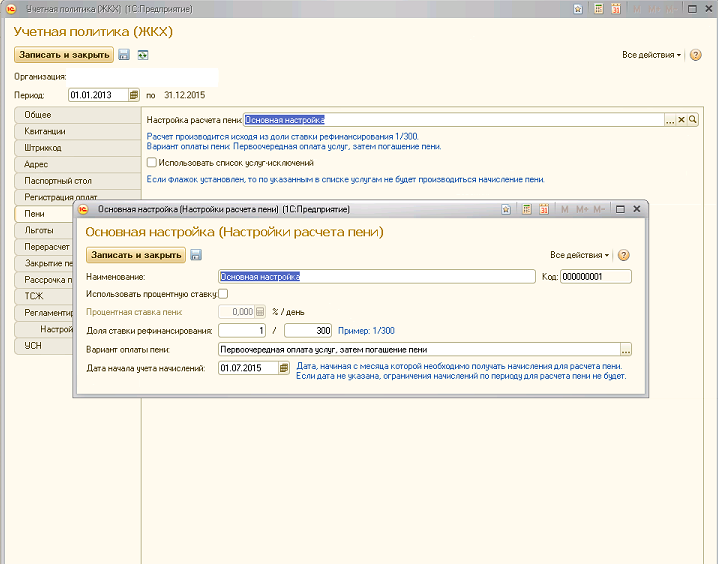Open calendar picker for Дата начала учета начислений
718x564 pixels.
(x=284, y=368)
